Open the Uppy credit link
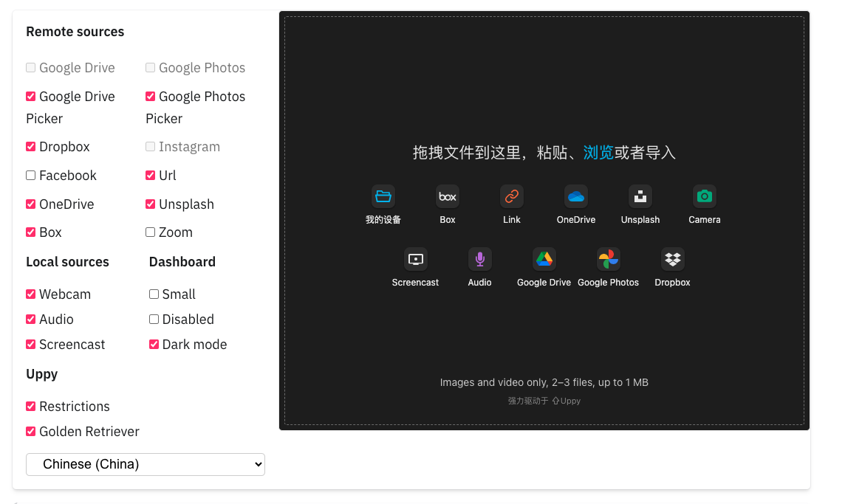The width and height of the screenshot is (845, 504). pos(566,401)
